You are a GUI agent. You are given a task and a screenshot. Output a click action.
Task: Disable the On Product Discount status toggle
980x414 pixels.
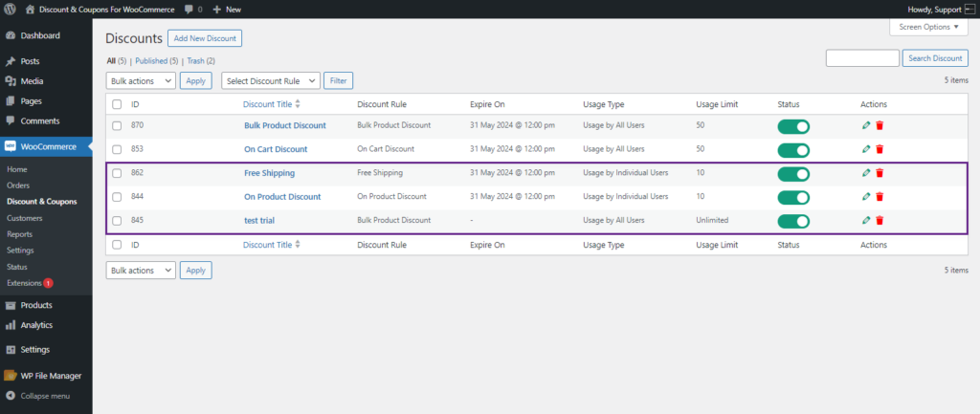793,198
